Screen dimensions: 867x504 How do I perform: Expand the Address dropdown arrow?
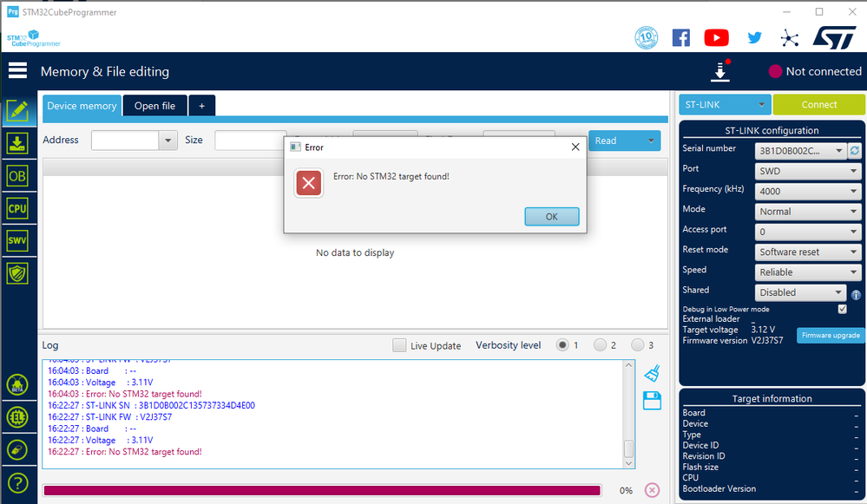tap(167, 141)
